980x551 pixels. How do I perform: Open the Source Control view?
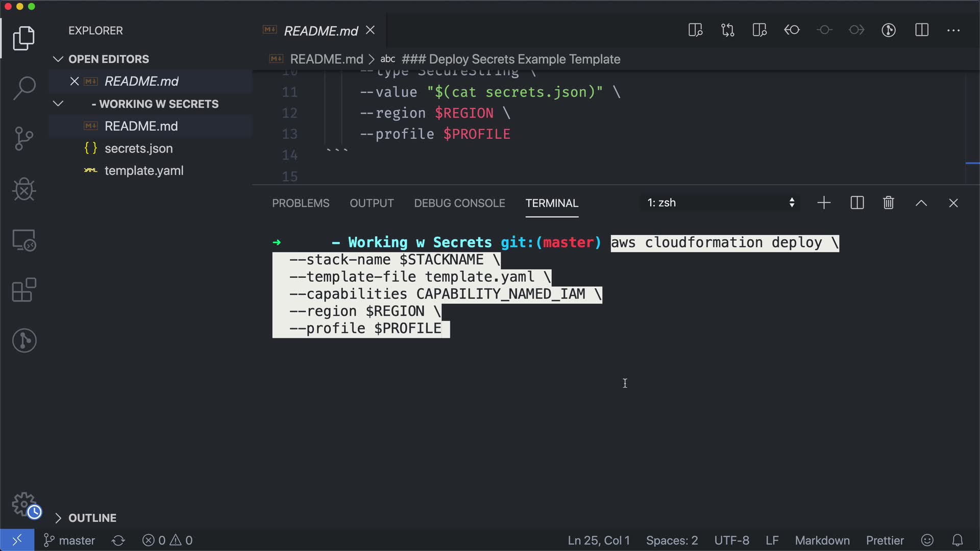(24, 139)
